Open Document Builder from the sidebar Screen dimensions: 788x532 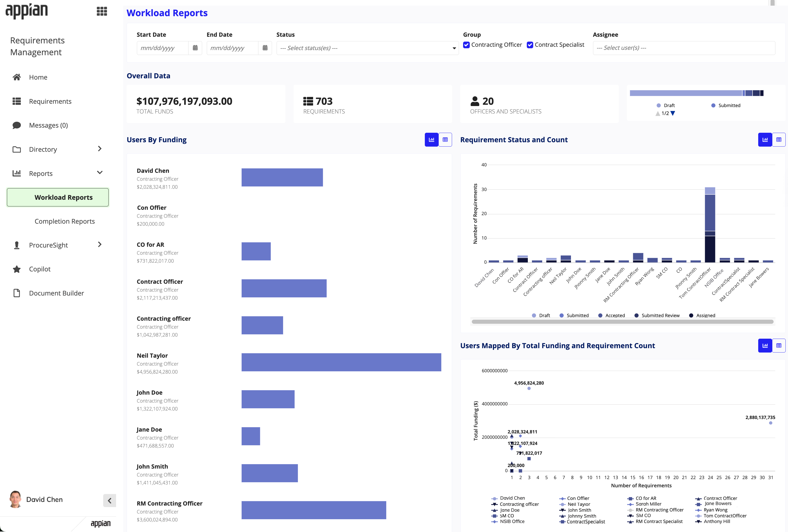click(x=56, y=293)
